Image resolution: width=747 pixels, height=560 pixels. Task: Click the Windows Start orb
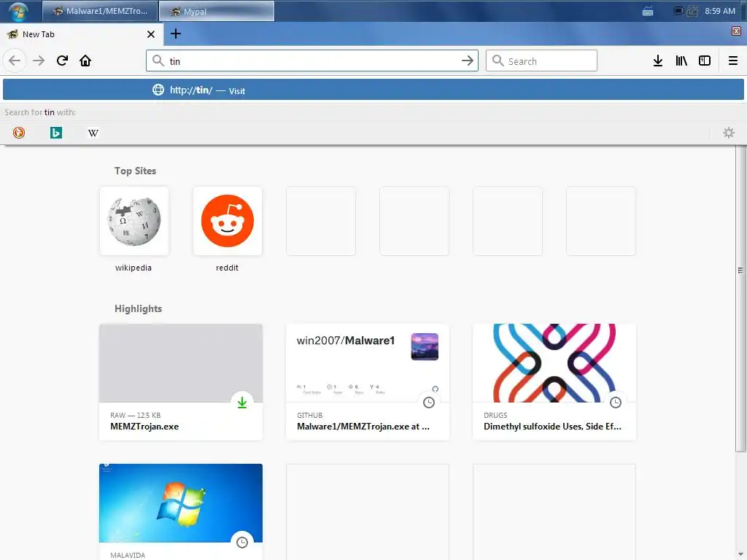coord(18,11)
